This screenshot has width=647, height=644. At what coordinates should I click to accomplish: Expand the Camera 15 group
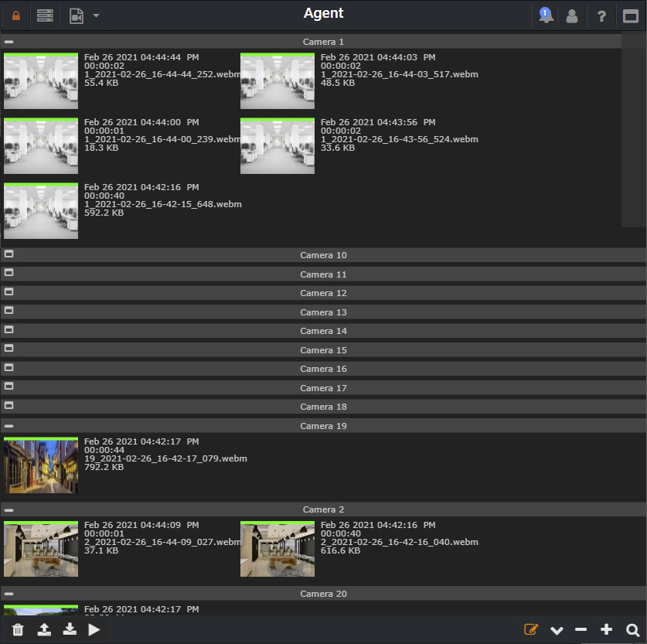[x=9, y=349]
